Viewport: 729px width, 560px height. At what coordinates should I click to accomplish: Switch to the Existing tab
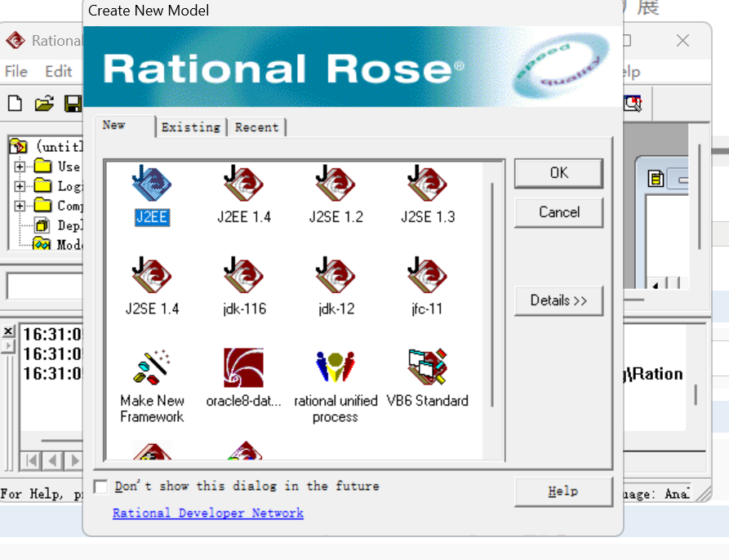point(191,127)
